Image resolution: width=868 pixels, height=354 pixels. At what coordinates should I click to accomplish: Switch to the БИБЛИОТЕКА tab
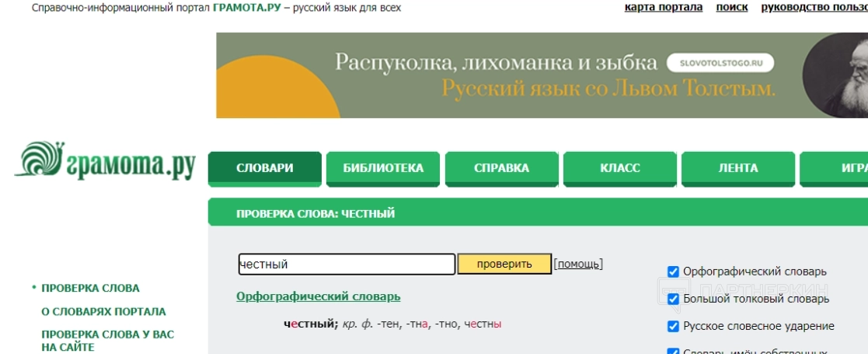pyautogui.click(x=383, y=168)
